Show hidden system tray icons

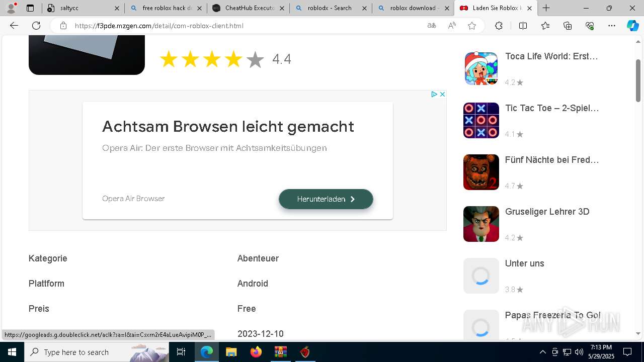tap(542, 352)
